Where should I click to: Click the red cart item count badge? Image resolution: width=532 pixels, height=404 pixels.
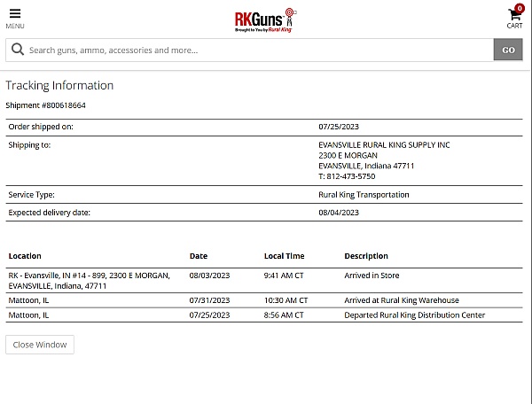520,8
